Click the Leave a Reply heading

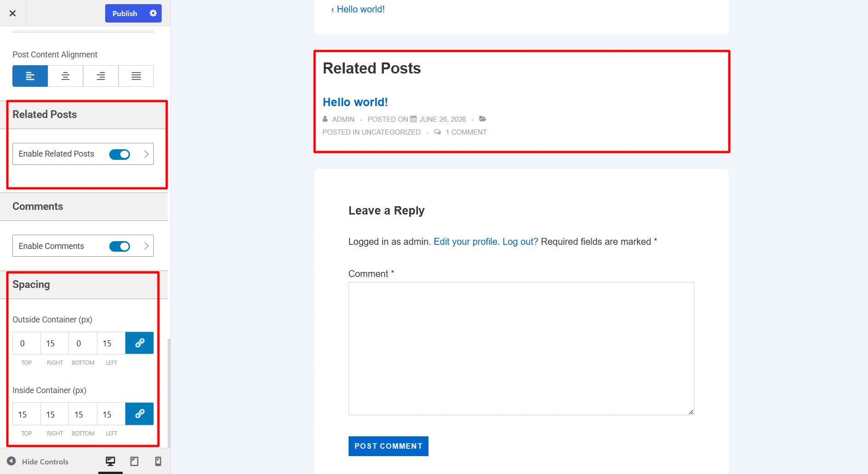click(386, 211)
